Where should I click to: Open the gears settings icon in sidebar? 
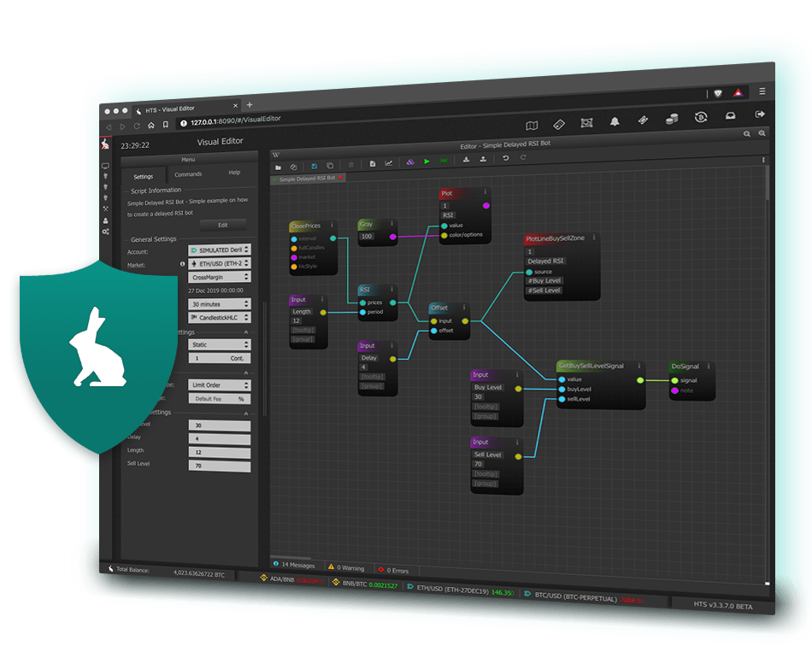pos(106,232)
